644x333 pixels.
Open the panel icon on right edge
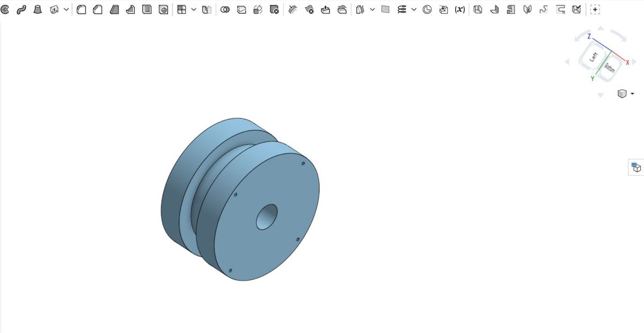(636, 167)
